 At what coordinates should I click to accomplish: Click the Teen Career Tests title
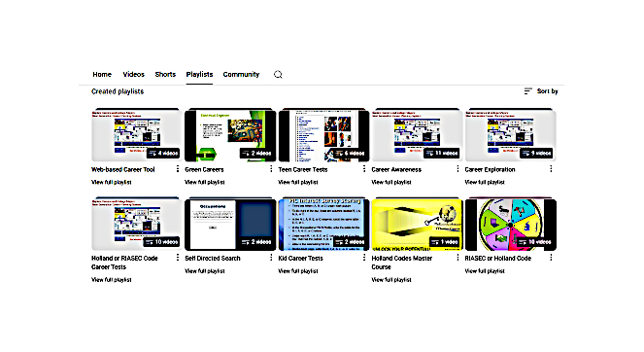tap(303, 169)
